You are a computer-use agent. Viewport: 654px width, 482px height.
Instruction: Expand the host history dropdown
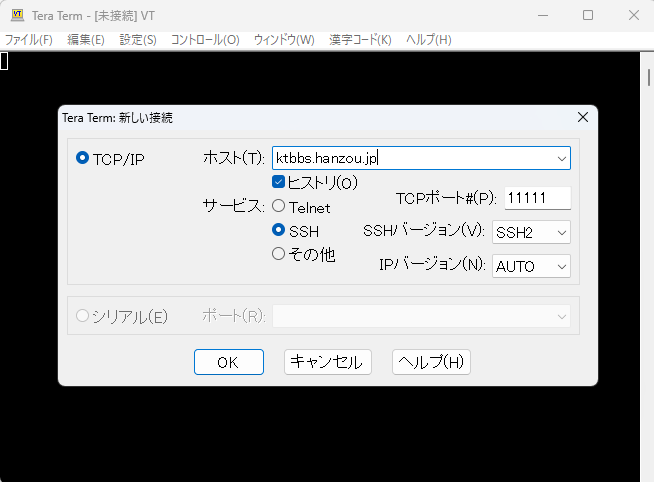(x=560, y=158)
